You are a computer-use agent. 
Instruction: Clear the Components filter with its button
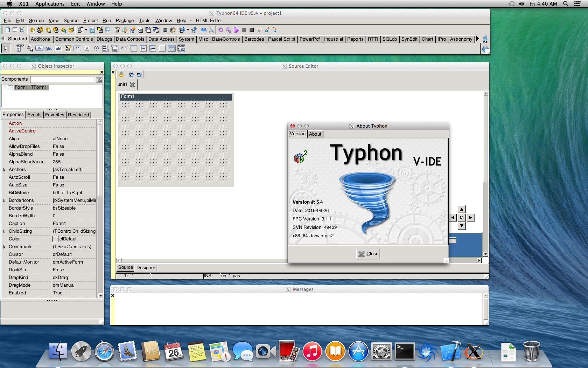pyautogui.click(x=99, y=80)
